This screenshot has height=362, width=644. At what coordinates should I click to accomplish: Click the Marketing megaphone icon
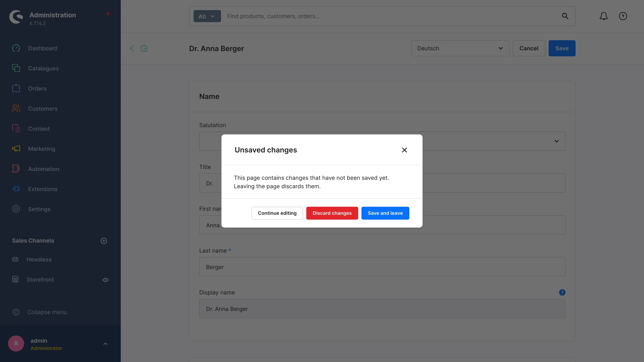click(16, 148)
